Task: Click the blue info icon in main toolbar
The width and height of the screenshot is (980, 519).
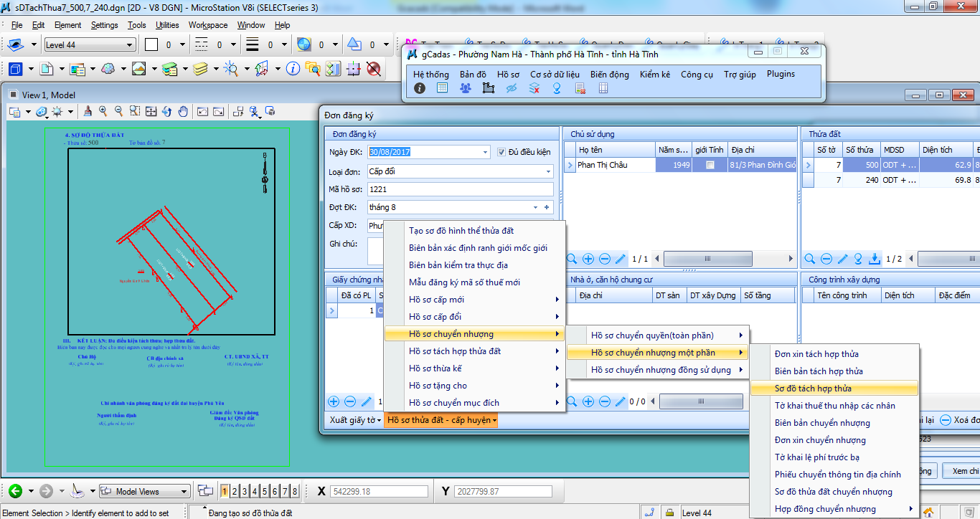Action: coord(293,69)
